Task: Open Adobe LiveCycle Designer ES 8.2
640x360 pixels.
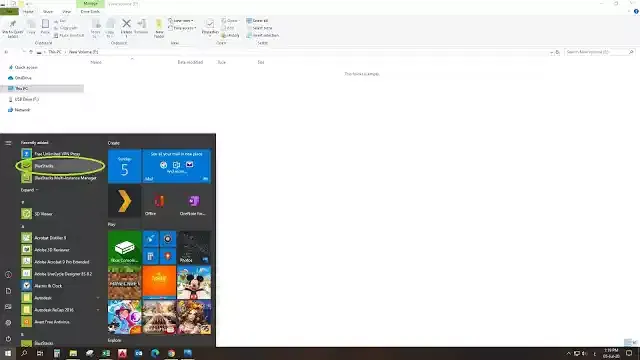Action: click(x=61, y=274)
